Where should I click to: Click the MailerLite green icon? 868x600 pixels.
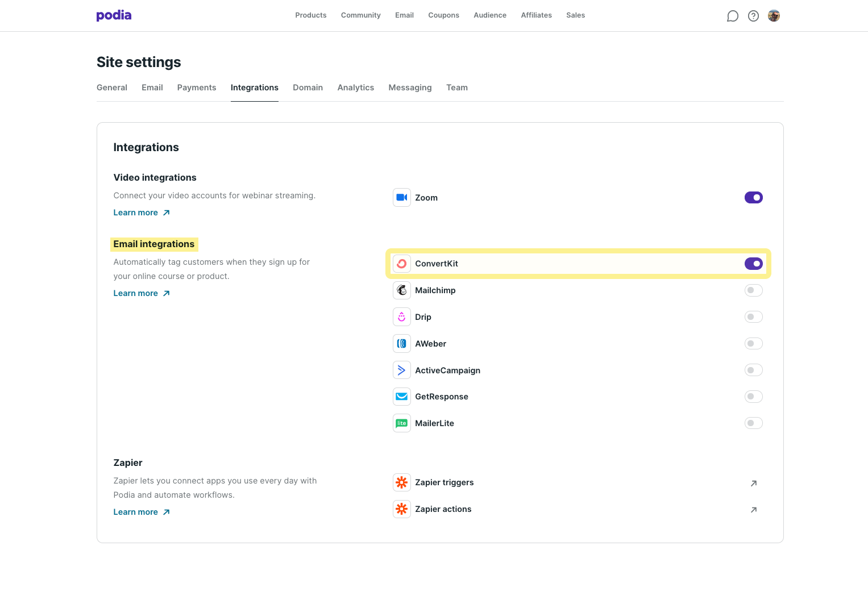click(x=402, y=423)
